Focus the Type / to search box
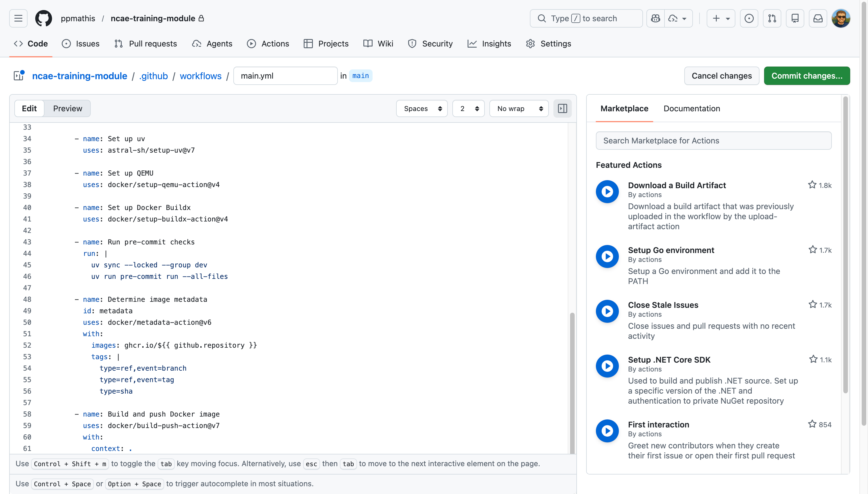 tap(586, 18)
